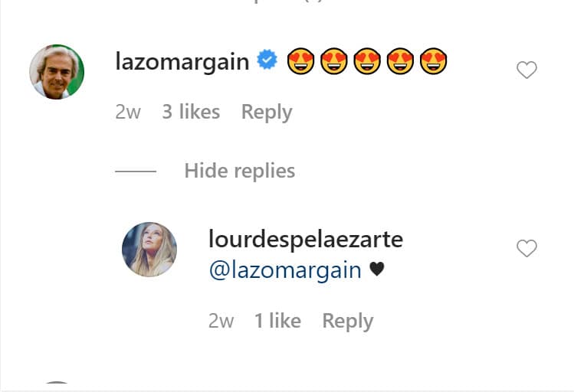Open the @lazomargain mention link
Screen dimensions: 574x392
(x=285, y=270)
